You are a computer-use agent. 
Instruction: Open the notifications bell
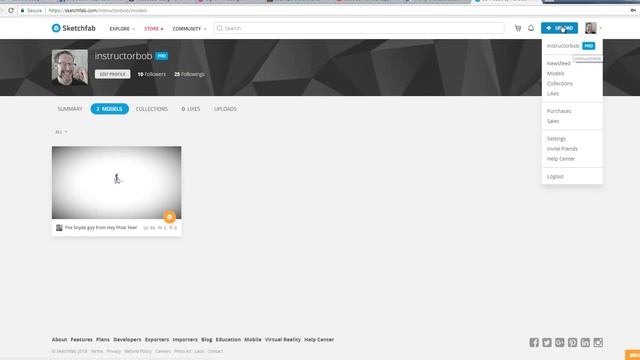[x=531, y=28]
